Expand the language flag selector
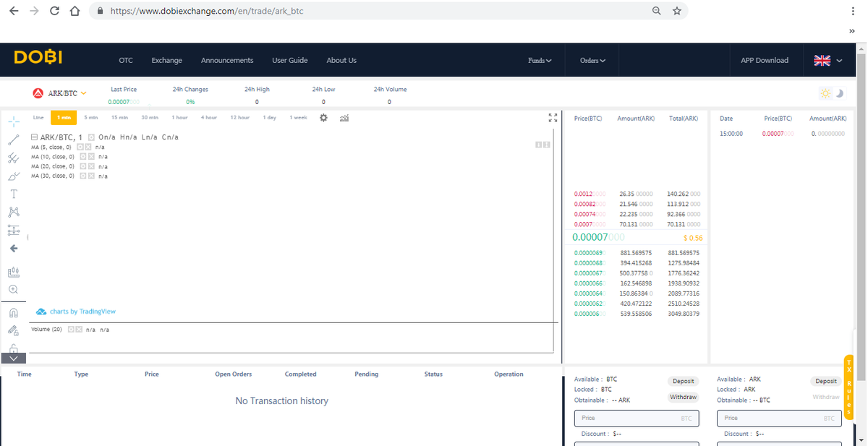Screen dimensions: 868x446 pyautogui.click(x=826, y=60)
